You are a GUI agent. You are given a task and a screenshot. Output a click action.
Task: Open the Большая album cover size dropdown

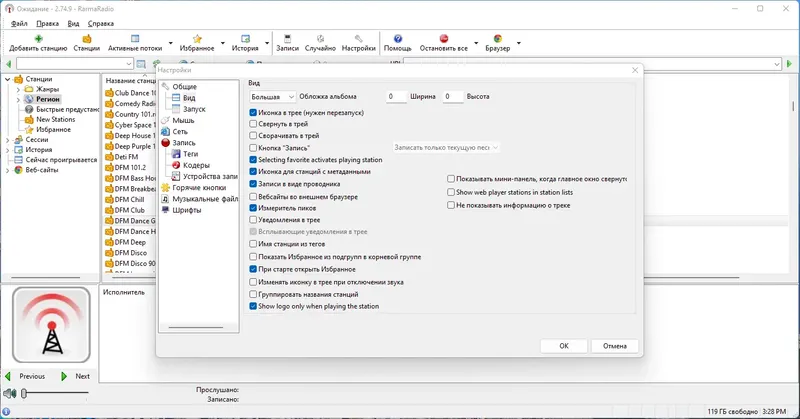(272, 96)
